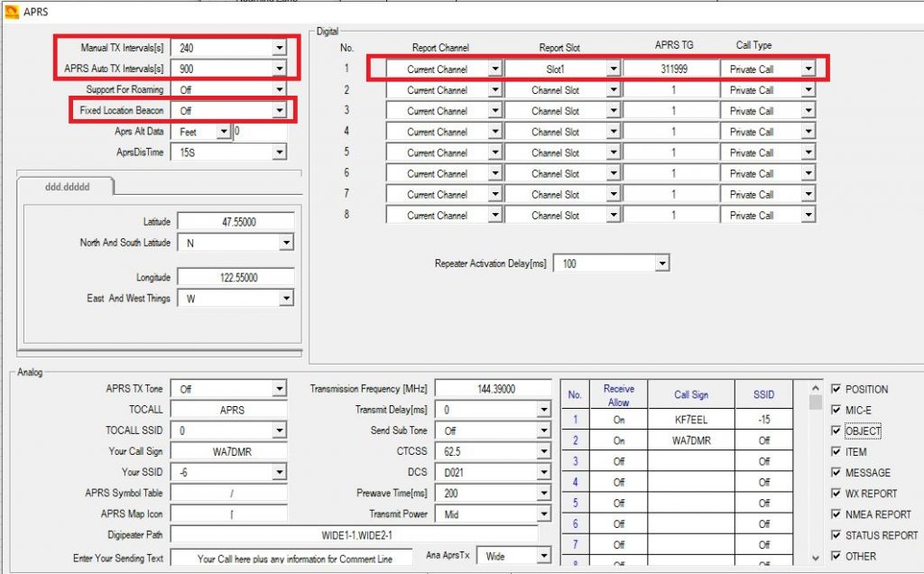Image resolution: width=924 pixels, height=574 pixels.
Task: Open the Transmit Delay dropdown
Action: [x=544, y=410]
